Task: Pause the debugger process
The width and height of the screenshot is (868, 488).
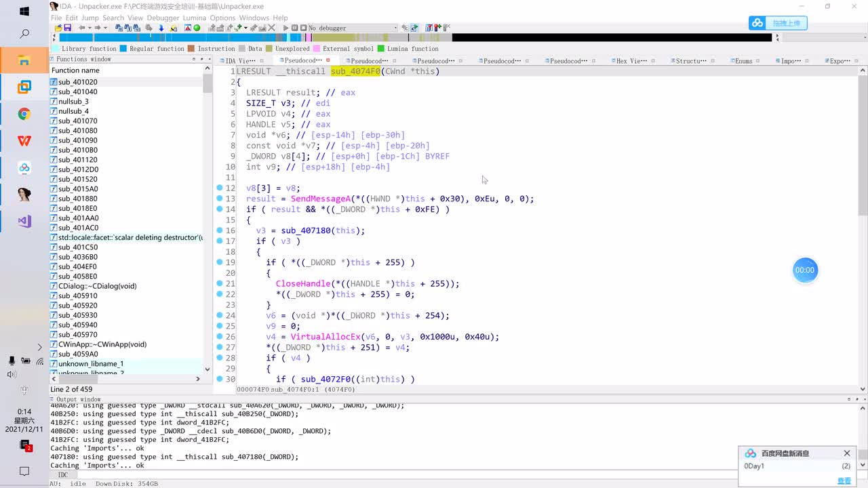Action: pos(294,28)
